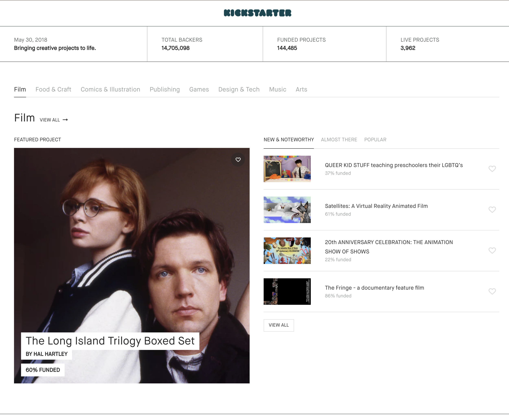
Task: Switch to the Almost There tab
Action: (339, 140)
